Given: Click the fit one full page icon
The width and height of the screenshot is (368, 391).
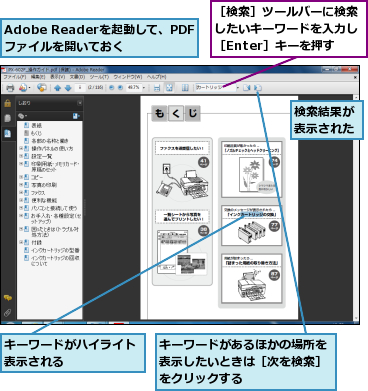Looking at the screenshot, I should click(169, 88).
